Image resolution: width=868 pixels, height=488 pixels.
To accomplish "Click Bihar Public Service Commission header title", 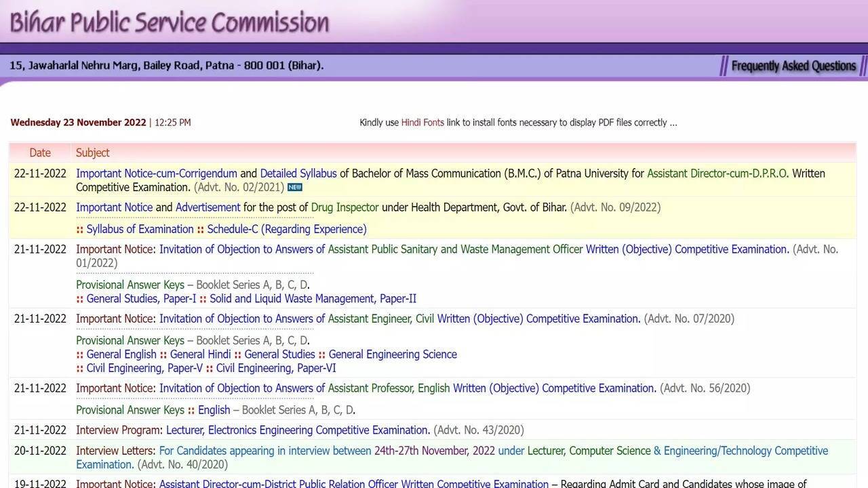I will (x=170, y=22).
